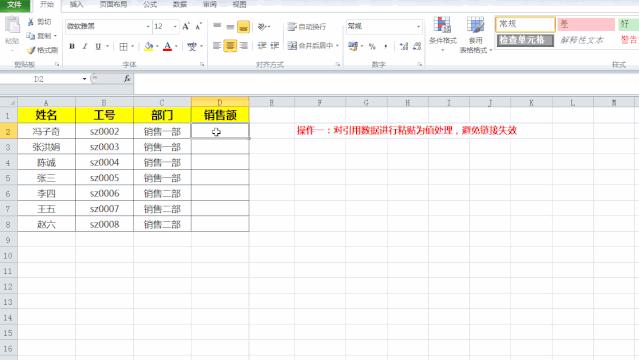Click the Paste clipboard icon
The width and height of the screenshot is (639, 360).
click(12, 25)
